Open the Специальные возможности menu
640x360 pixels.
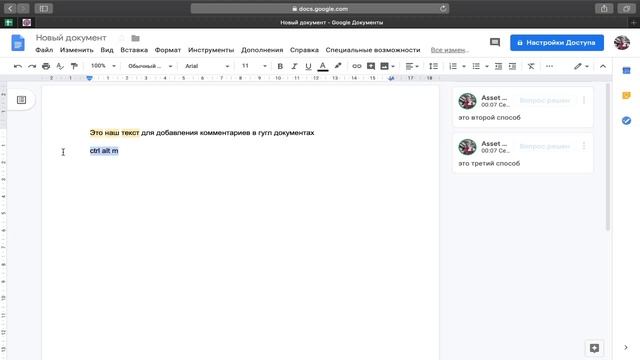[x=373, y=50]
